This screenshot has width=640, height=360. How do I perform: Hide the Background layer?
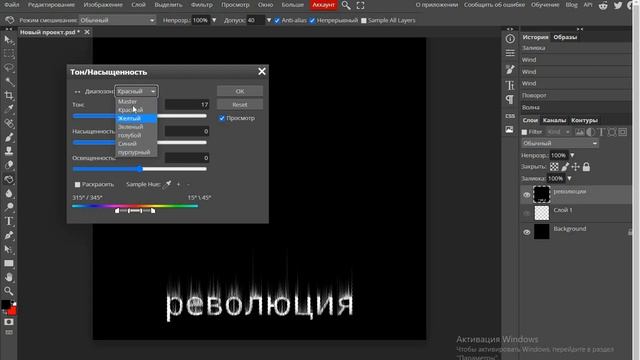point(527,232)
